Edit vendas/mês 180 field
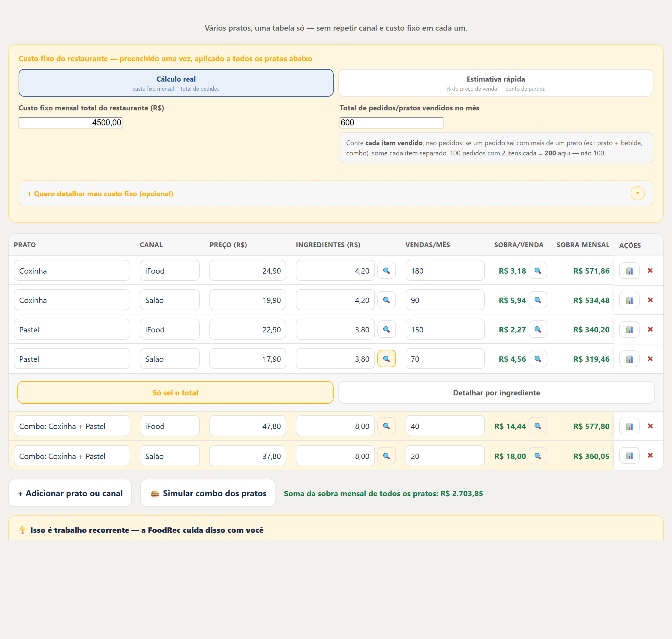 coord(445,271)
